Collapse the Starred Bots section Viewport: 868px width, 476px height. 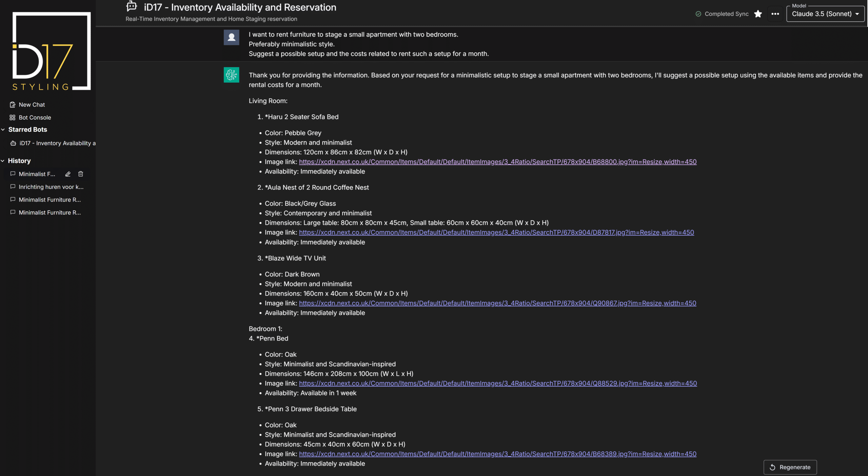click(3, 129)
